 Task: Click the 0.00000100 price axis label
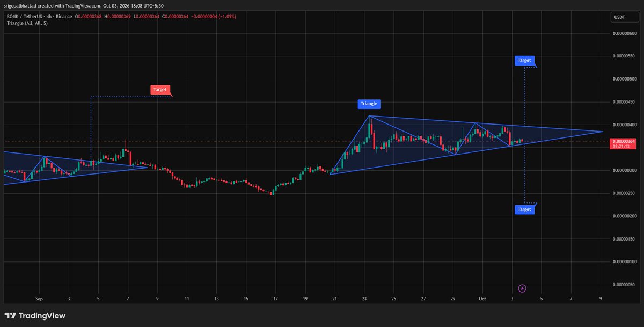pos(624,261)
